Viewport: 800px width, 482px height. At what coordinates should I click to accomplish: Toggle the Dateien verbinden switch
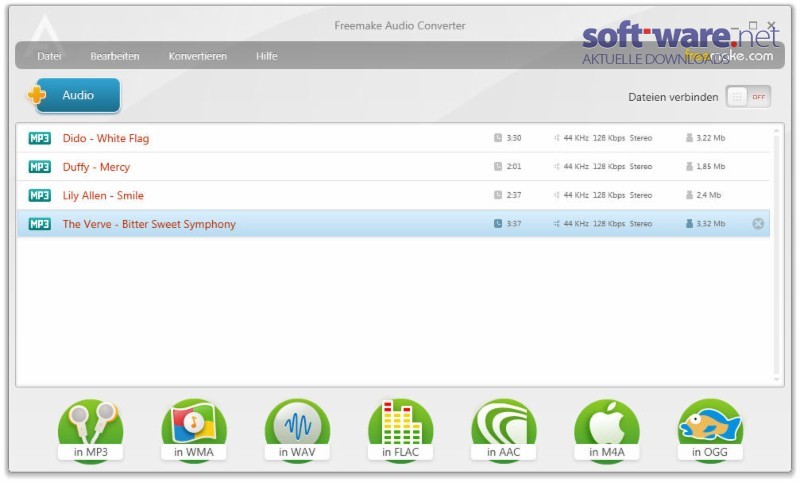[x=748, y=97]
